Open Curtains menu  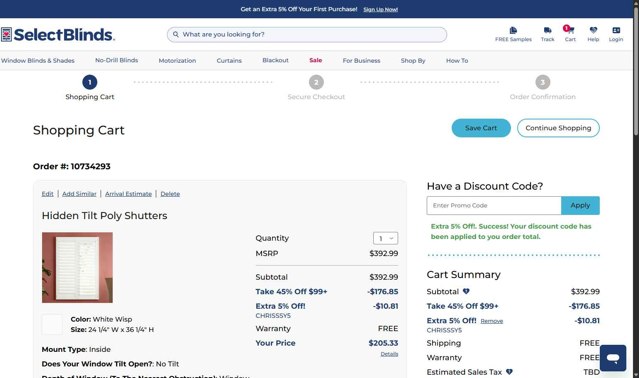tap(229, 60)
